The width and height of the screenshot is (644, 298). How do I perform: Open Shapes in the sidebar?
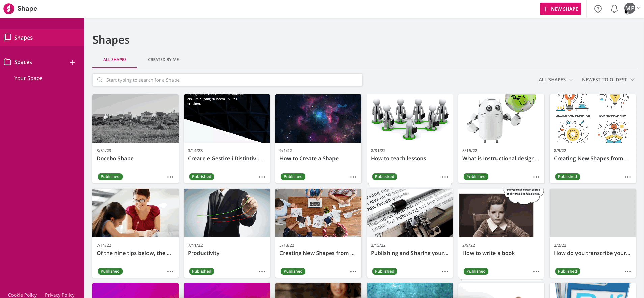pos(42,38)
